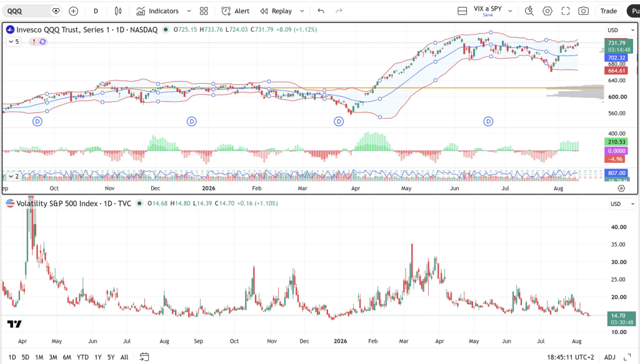
Task: Save the VIX a SPY layout
Action: (487, 15)
